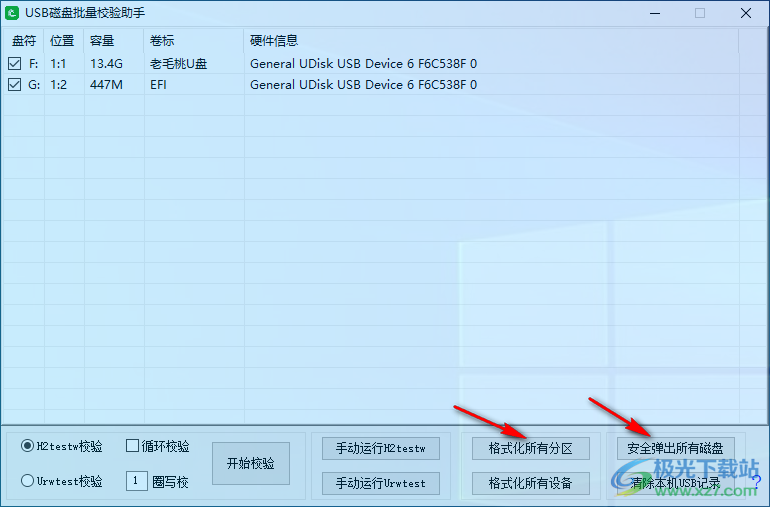Viewport: 770px width, 507px height.
Task: Click hardware info text in G: row
Action: (363, 84)
